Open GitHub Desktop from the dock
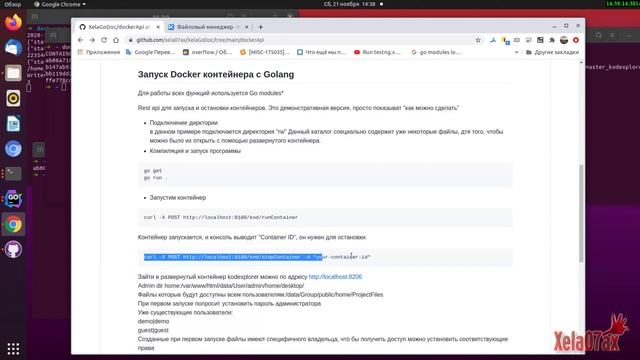The image size is (640, 360). click(x=13, y=249)
